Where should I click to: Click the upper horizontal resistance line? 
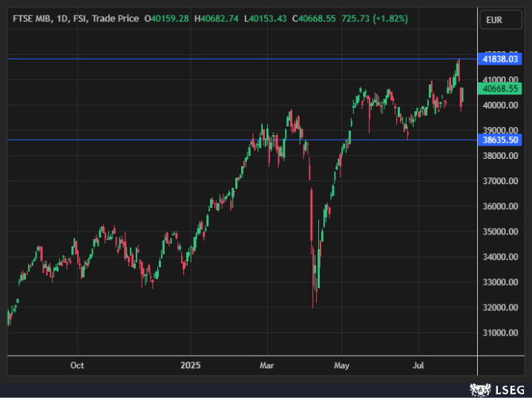point(223,58)
